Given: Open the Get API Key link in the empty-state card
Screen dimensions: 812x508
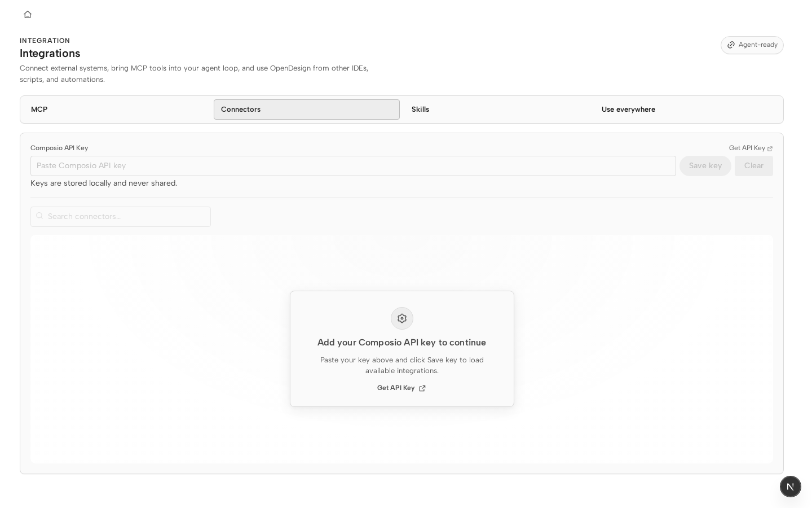Looking at the screenshot, I should coord(401,388).
